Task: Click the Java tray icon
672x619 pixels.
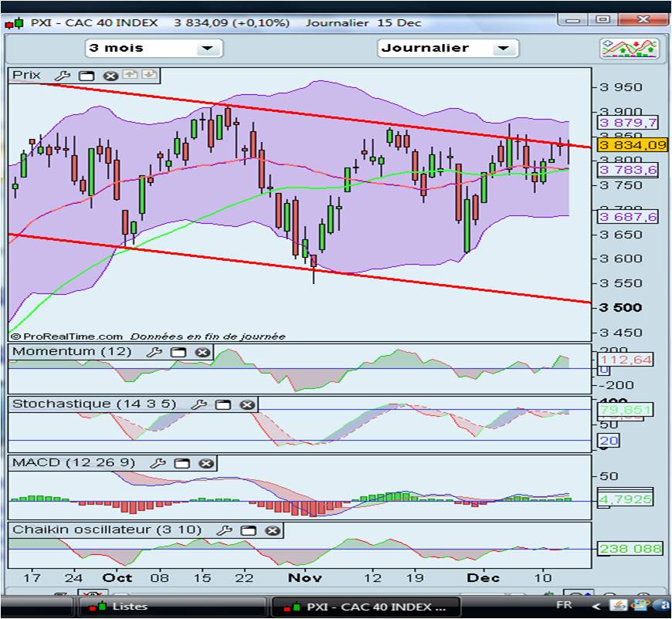Action: [x=619, y=605]
